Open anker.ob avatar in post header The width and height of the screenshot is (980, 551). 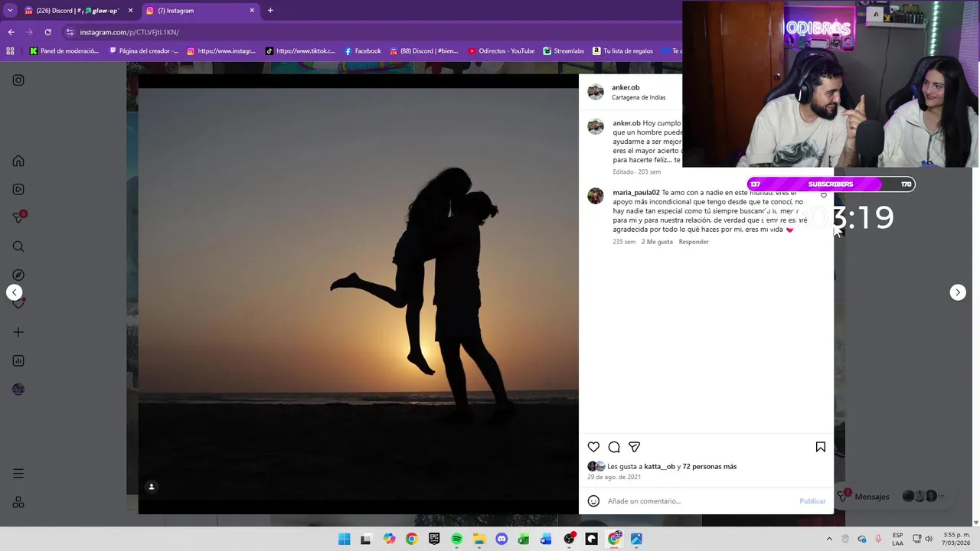[x=596, y=92]
